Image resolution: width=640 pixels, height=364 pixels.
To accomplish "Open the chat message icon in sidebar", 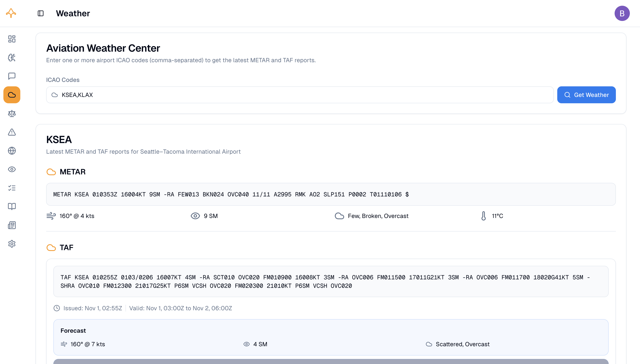I will click(12, 76).
